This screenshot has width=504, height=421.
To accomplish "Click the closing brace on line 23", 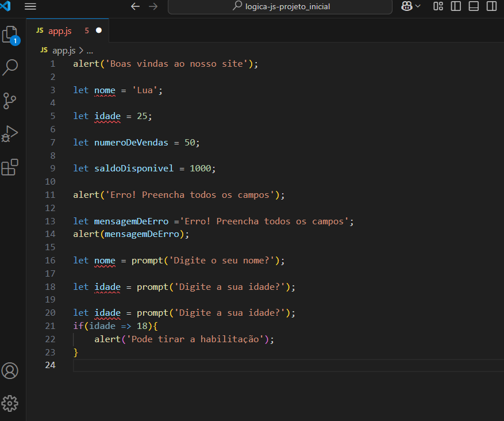I will click(x=76, y=352).
